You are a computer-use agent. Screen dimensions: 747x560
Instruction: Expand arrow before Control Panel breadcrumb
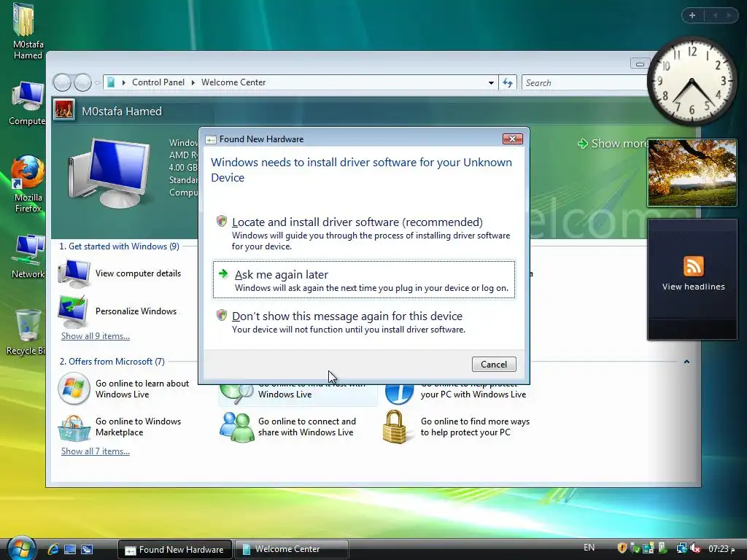click(124, 83)
